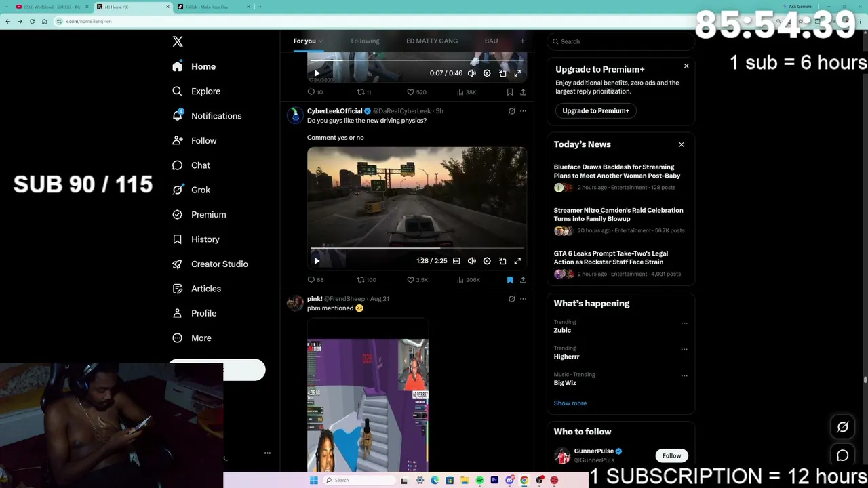The width and height of the screenshot is (868, 488).
Task: Mute the 0:46 video
Action: pos(472,73)
